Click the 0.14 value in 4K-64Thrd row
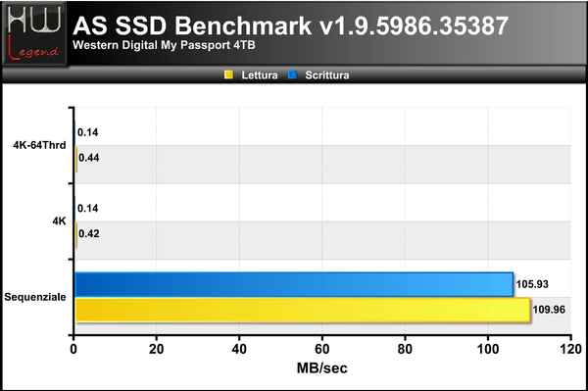Screen dimensions: 588x391 pos(88,132)
